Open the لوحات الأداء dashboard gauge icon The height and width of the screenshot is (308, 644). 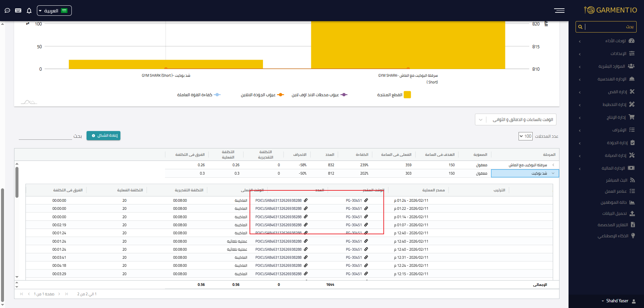(632, 41)
